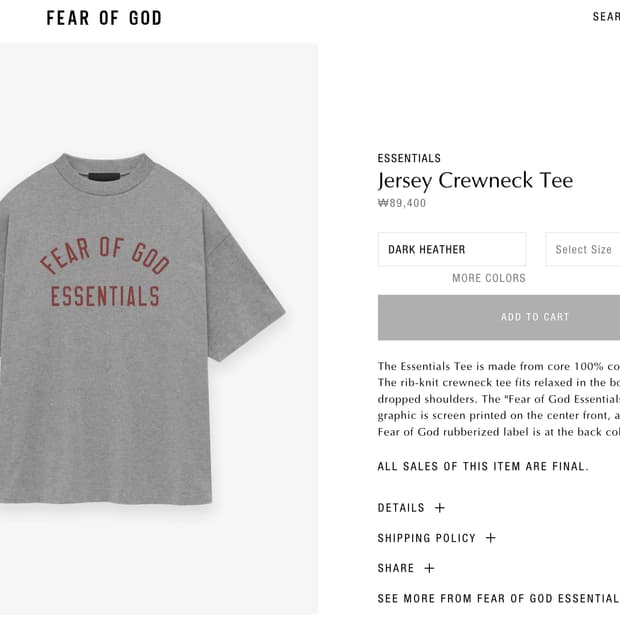Open the Fear of God homepage logo
Screen dimensions: 620x620
(104, 18)
